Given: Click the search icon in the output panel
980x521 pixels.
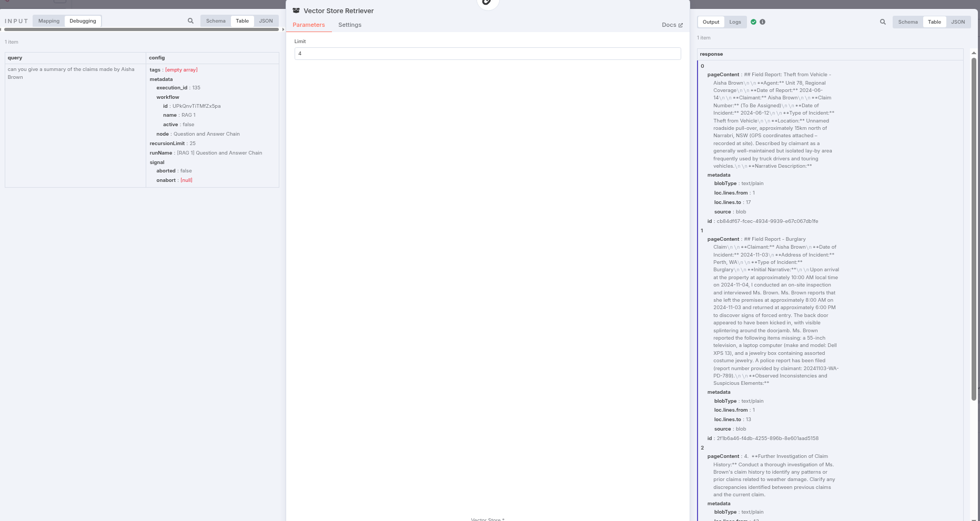Looking at the screenshot, I should [x=883, y=22].
